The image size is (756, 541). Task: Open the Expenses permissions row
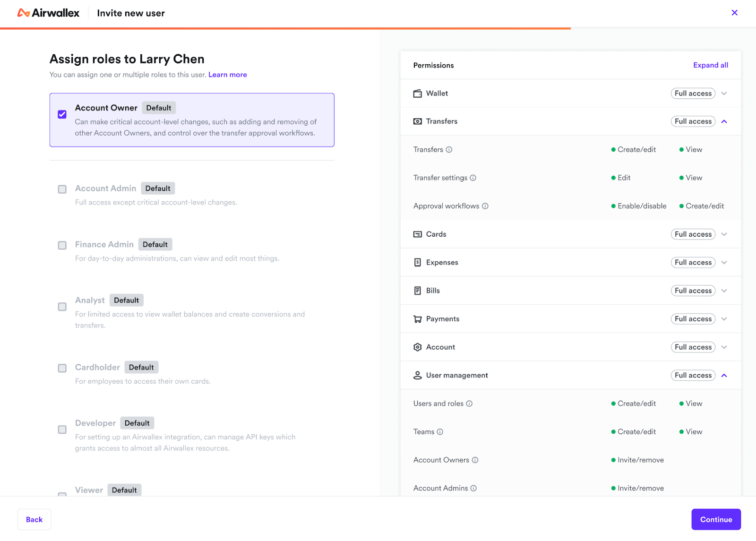coord(724,263)
